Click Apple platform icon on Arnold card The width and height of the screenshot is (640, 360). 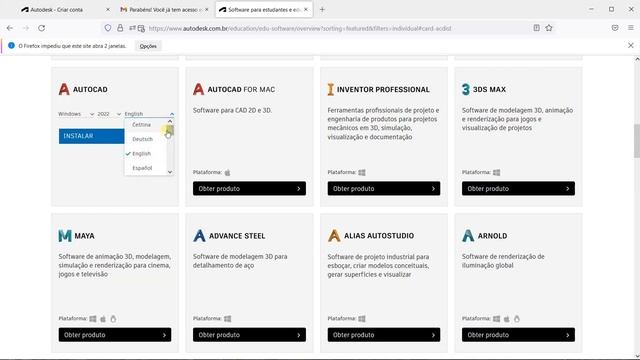point(507,318)
